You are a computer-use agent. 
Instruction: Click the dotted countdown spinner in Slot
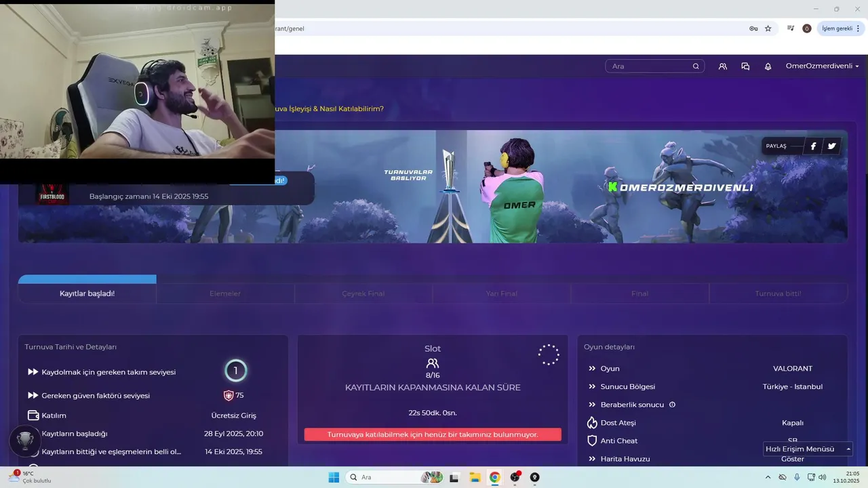[x=549, y=354]
